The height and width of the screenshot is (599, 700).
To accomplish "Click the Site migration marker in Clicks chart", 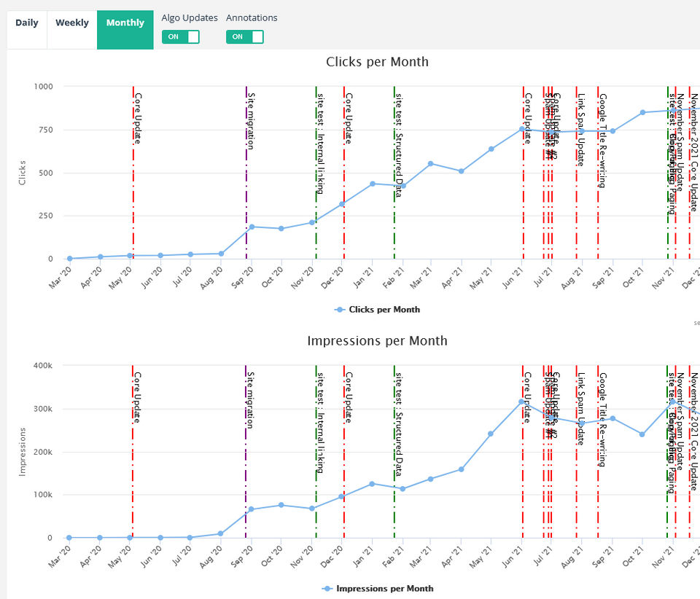I will click(x=246, y=172).
